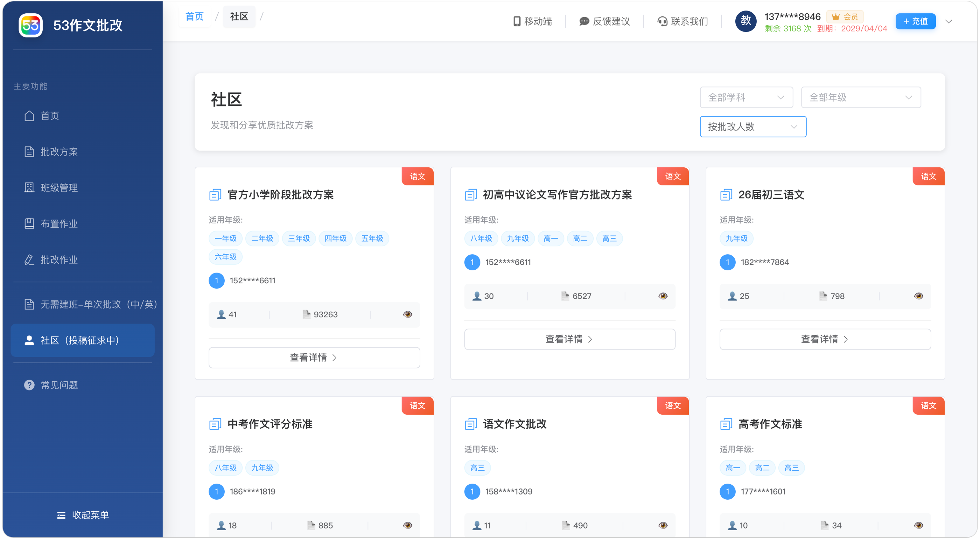Click the title 中考作文评分标准
980x540 pixels.
pyautogui.click(x=270, y=424)
